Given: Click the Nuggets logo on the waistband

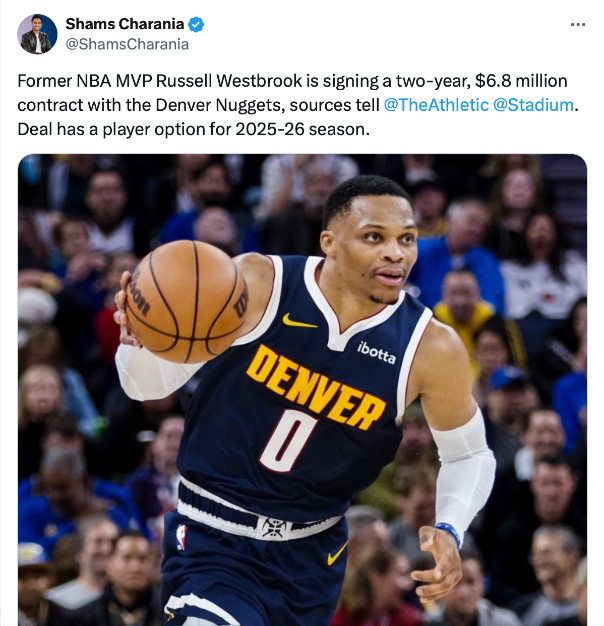Looking at the screenshot, I should (275, 527).
